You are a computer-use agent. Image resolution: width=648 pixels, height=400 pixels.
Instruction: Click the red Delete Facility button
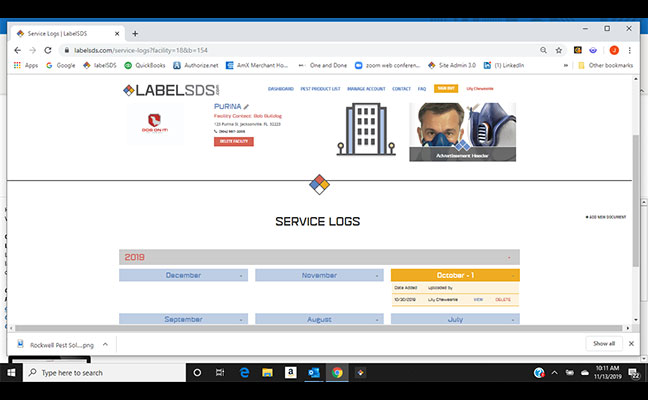tap(233, 141)
